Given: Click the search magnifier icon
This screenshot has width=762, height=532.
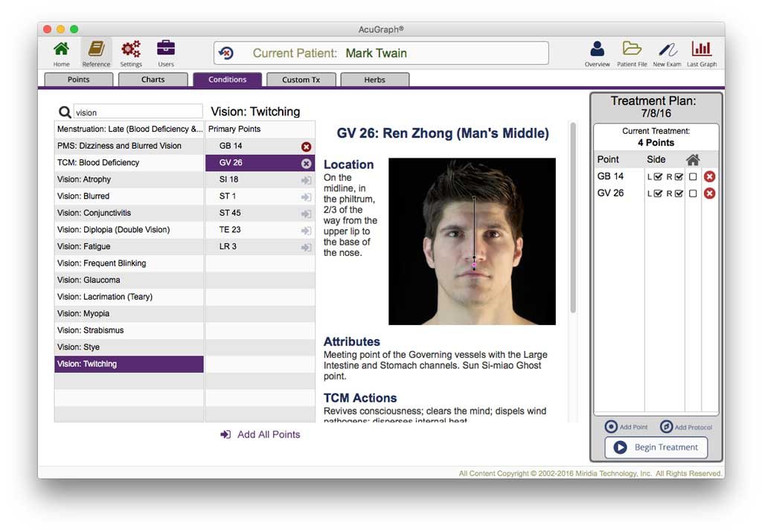Looking at the screenshot, I should pos(65,112).
